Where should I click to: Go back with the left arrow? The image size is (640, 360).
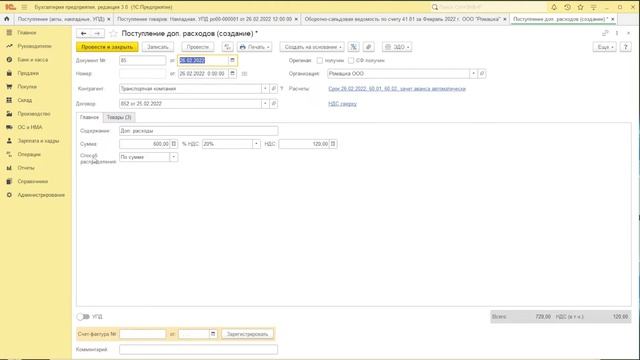[x=83, y=33]
